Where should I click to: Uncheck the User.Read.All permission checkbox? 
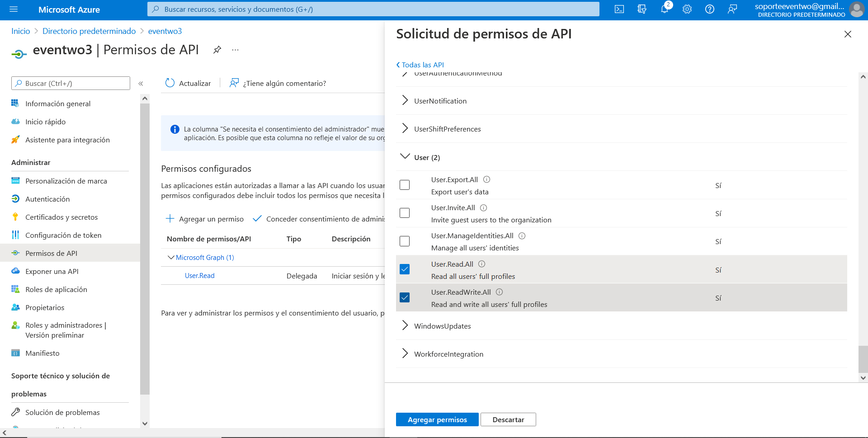click(x=405, y=269)
